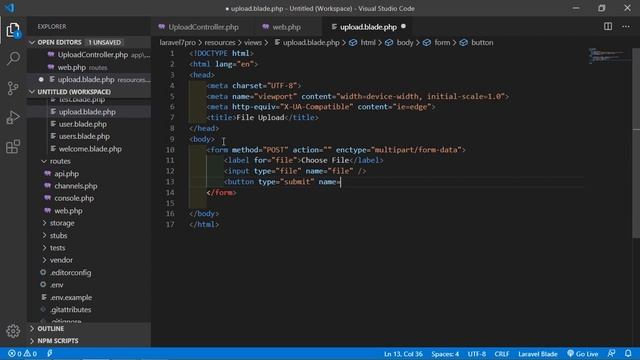The image size is (640, 360).
Task: Open the Extensions view icon
Action: point(13,147)
